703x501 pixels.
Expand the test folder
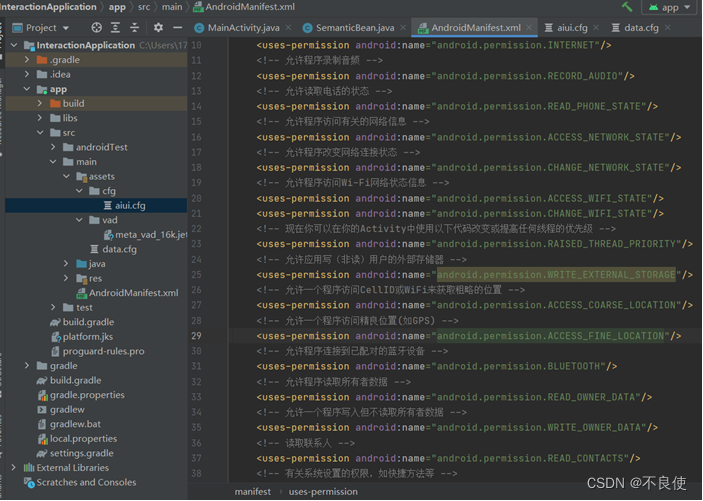(x=53, y=307)
